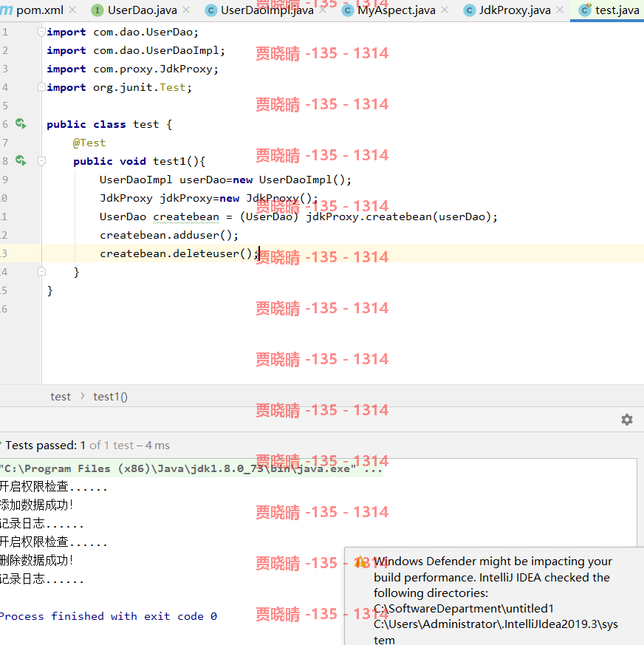Collapse the test1 method body

[x=41, y=161]
